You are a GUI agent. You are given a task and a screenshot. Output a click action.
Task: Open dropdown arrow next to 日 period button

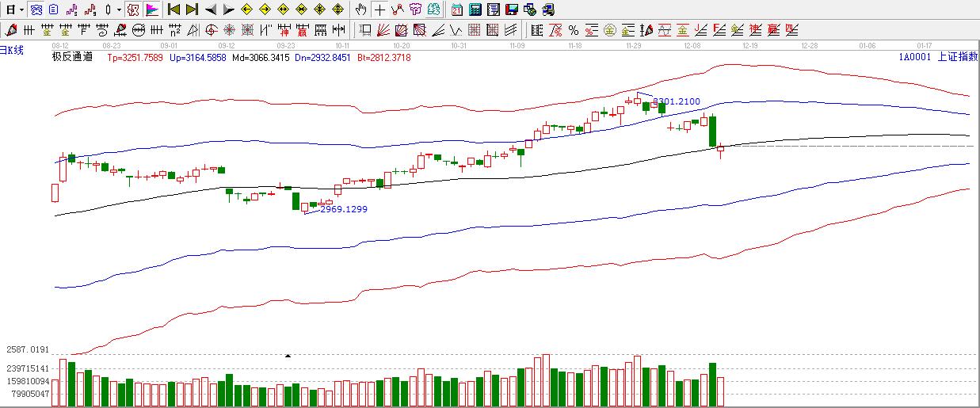(21, 10)
